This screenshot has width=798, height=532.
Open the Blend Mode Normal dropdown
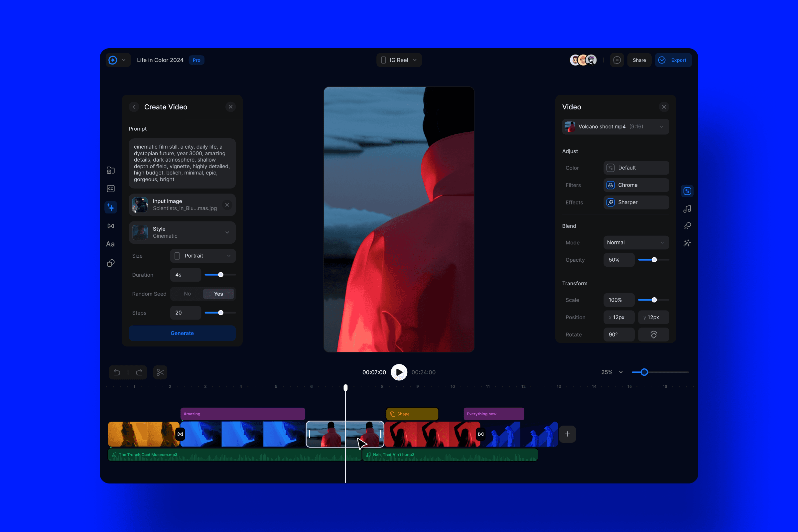(x=636, y=243)
